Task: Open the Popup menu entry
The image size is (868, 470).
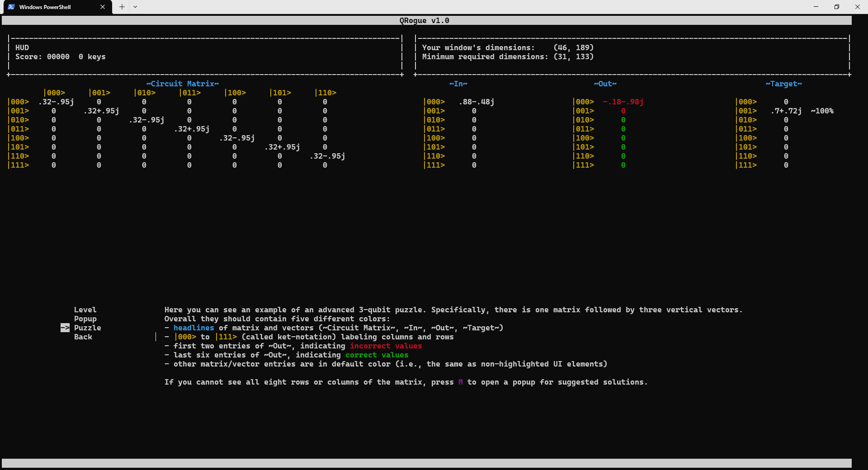Action: tap(85, 319)
